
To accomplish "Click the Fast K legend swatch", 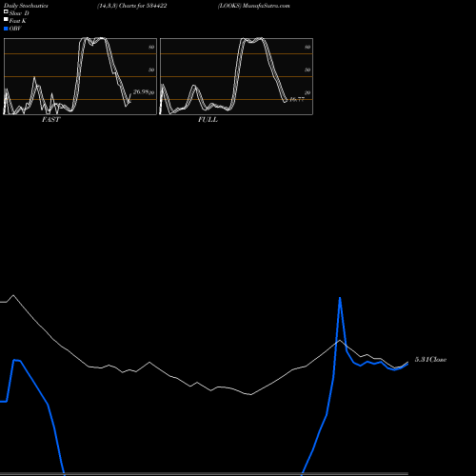I will (6, 20).
